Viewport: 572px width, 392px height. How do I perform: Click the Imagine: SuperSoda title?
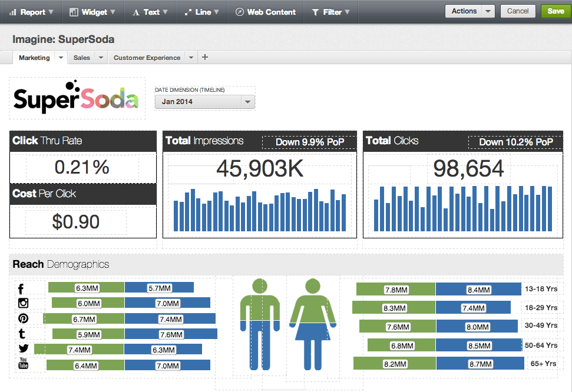(x=64, y=39)
